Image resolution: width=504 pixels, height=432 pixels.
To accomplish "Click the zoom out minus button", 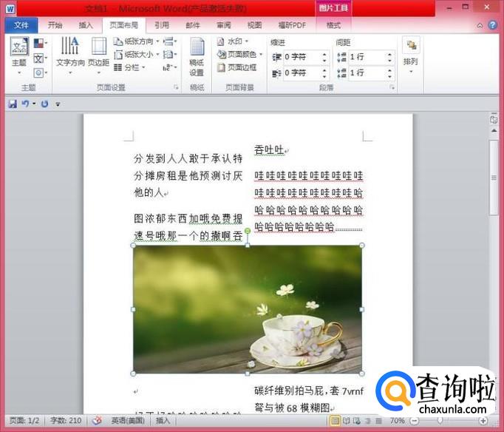I will coord(415,420).
